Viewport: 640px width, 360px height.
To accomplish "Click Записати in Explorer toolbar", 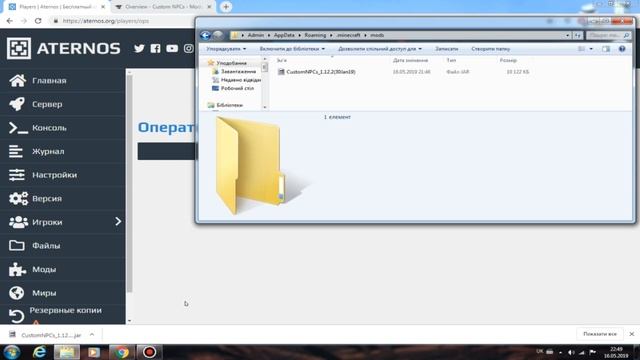I will click(446, 49).
